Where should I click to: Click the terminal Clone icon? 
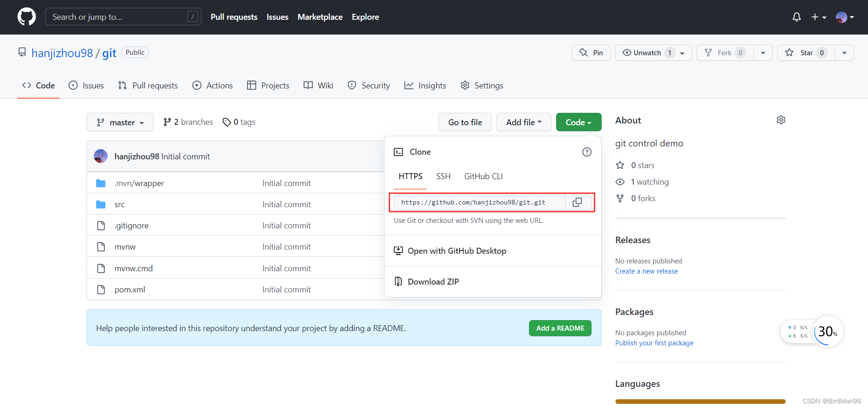[x=398, y=152]
